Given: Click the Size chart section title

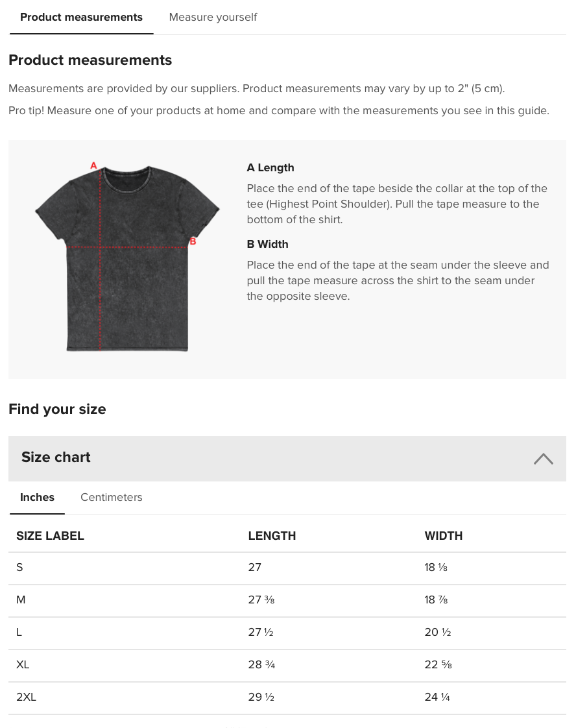Looking at the screenshot, I should pyautogui.click(x=56, y=457).
